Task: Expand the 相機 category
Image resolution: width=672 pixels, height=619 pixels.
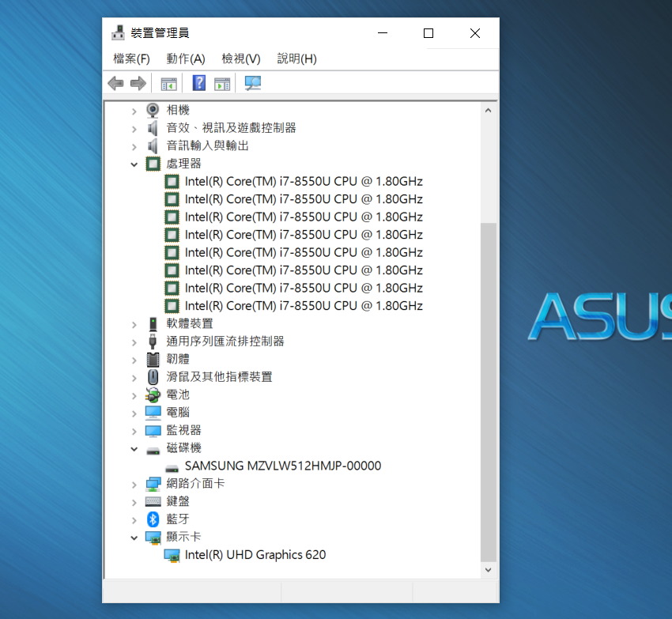Action: click(x=134, y=111)
